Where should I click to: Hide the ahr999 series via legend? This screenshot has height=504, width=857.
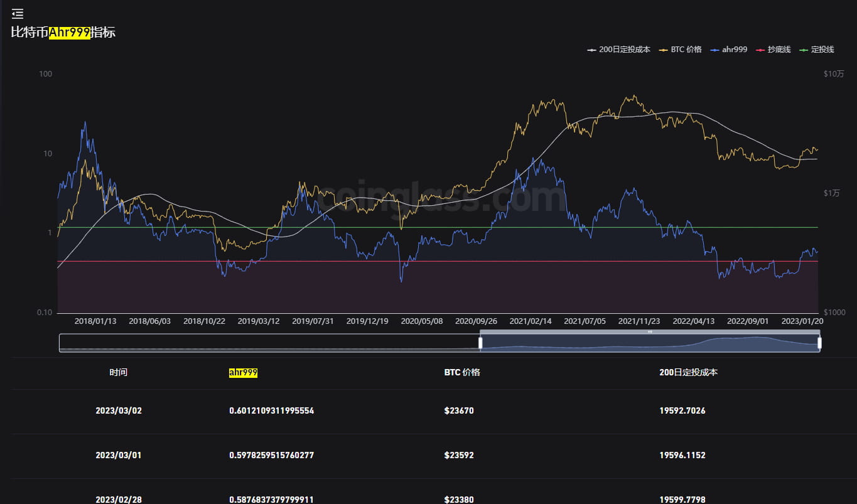729,50
